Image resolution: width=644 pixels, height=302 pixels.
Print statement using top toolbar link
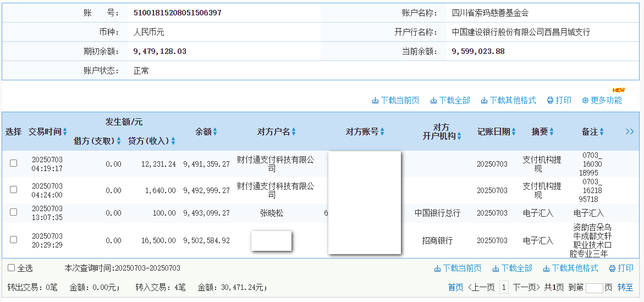click(x=559, y=100)
